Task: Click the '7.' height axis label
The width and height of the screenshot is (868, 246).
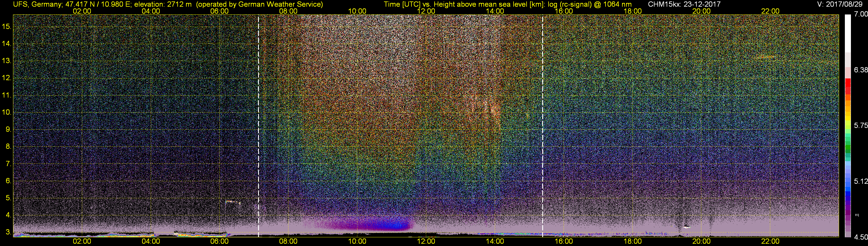Action: tap(8, 164)
